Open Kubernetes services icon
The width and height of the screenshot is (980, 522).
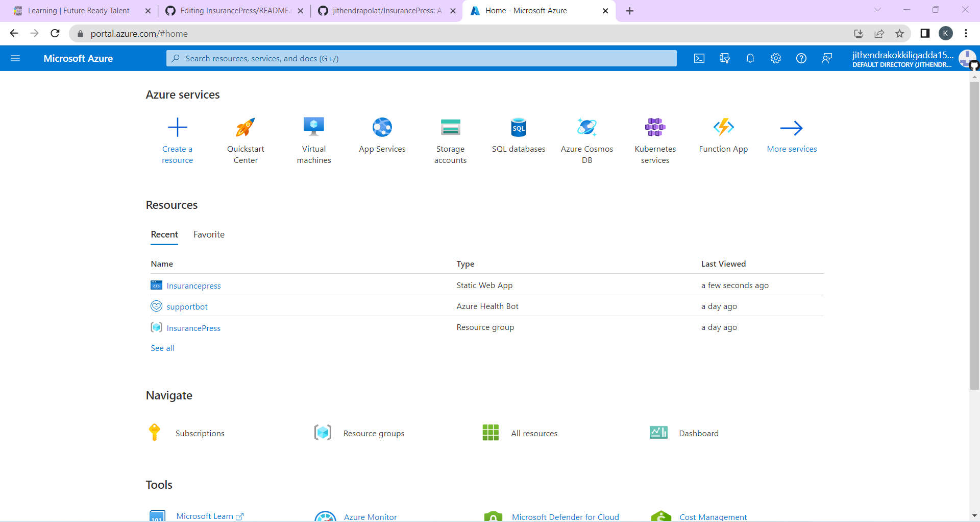(655, 127)
